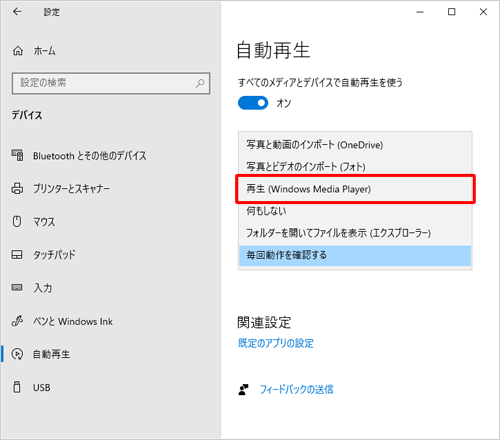Image resolution: width=500 pixels, height=440 pixels.
Task: Click the pen icon for Windows Ink
Action: point(17,321)
